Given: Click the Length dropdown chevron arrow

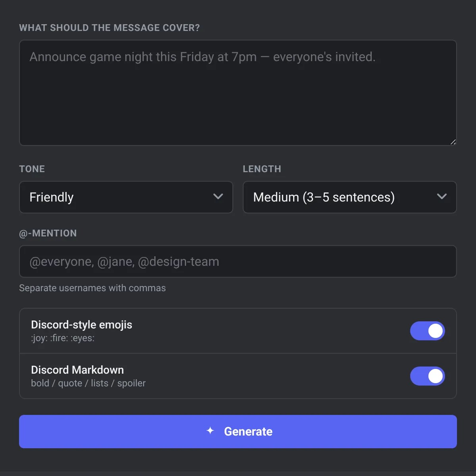Looking at the screenshot, I should coord(442,196).
